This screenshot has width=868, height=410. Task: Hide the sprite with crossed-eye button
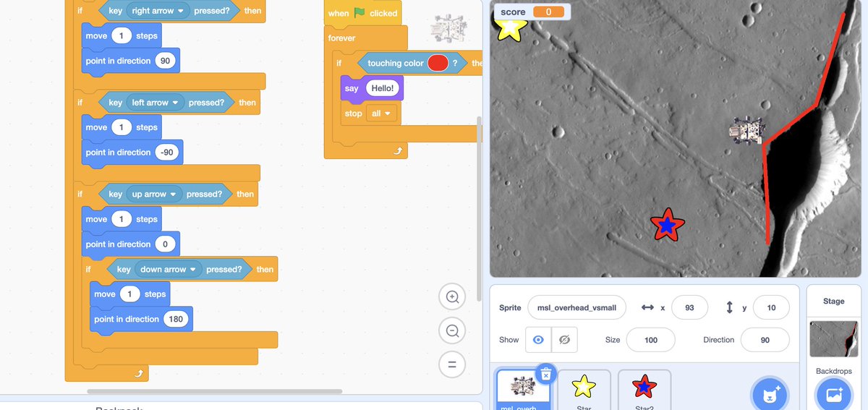click(564, 340)
